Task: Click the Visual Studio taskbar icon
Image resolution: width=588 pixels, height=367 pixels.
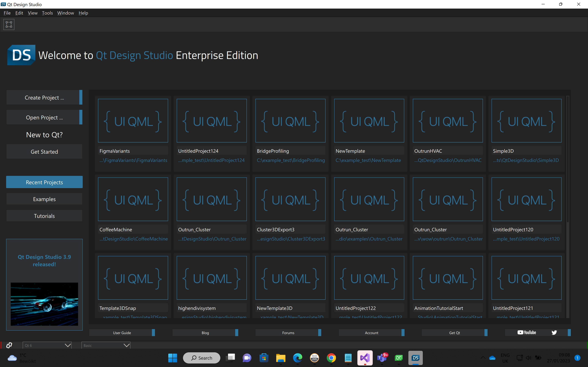Action: tap(365, 358)
